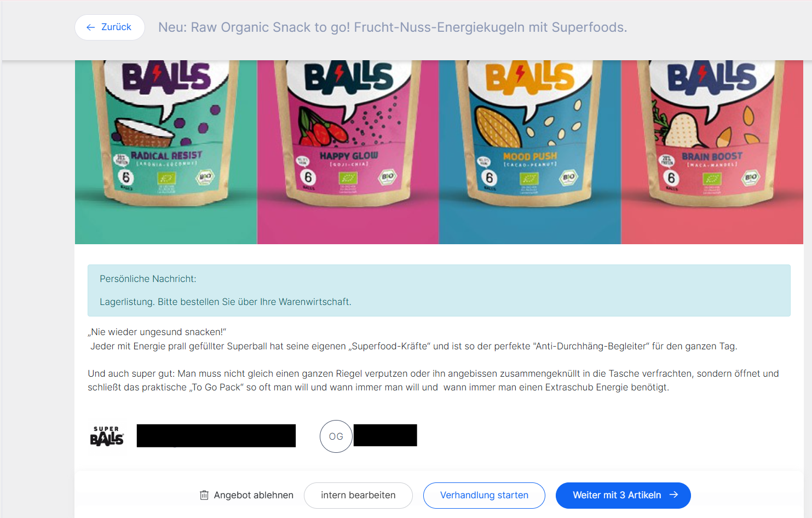This screenshot has width=812, height=518.
Task: Click the right arrow icon in Weiter button
Action: click(x=674, y=495)
